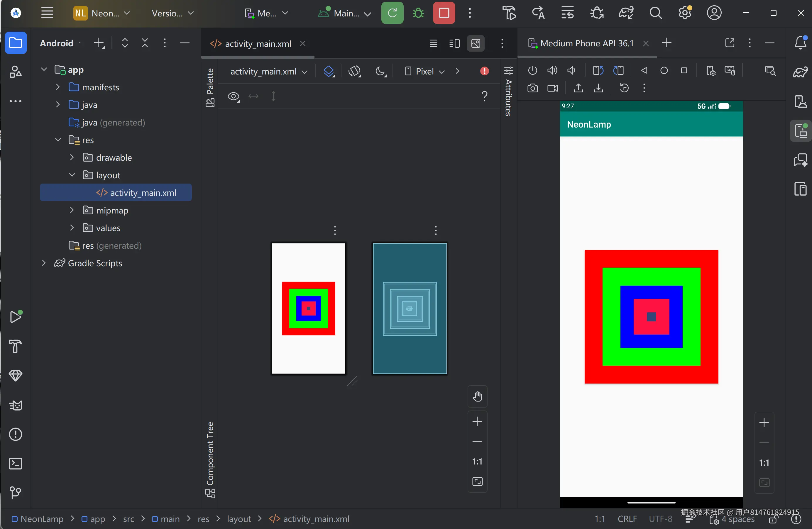Open the App Quality Insights gem icon
This screenshot has width=812, height=529.
click(x=16, y=376)
